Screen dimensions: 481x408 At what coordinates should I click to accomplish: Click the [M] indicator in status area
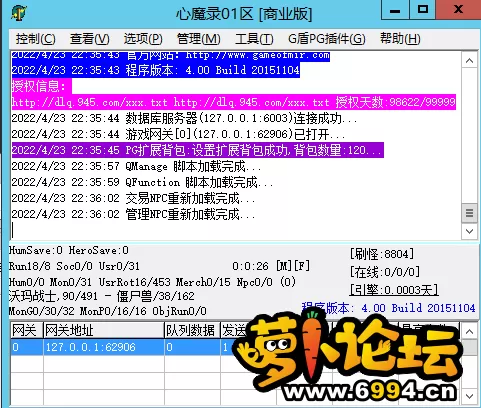coord(284,266)
